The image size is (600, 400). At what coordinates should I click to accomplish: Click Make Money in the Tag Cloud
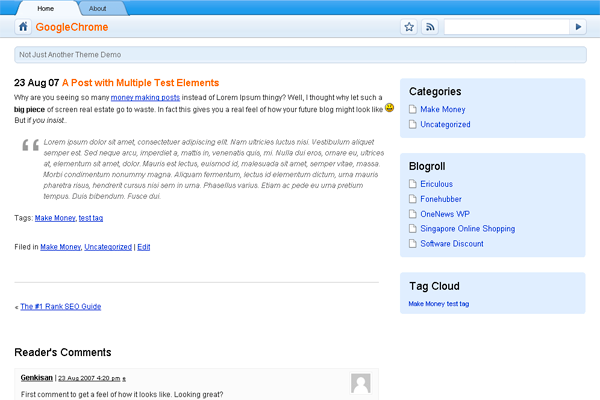pyautogui.click(x=426, y=304)
